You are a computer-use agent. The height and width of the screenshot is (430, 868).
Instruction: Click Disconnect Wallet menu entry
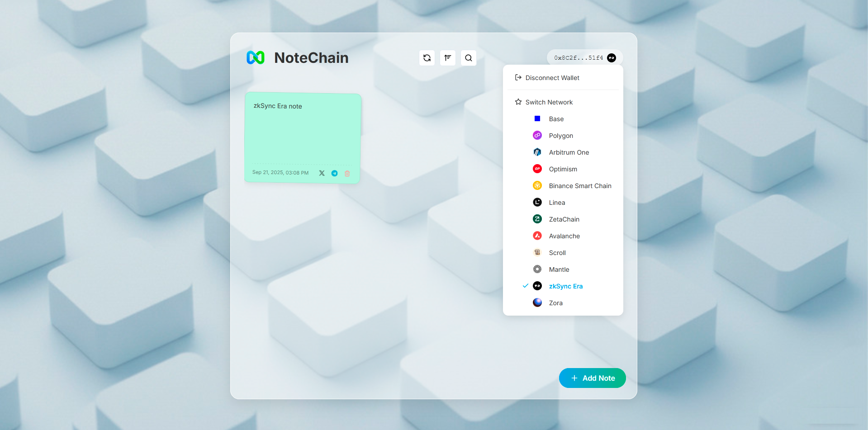(552, 77)
